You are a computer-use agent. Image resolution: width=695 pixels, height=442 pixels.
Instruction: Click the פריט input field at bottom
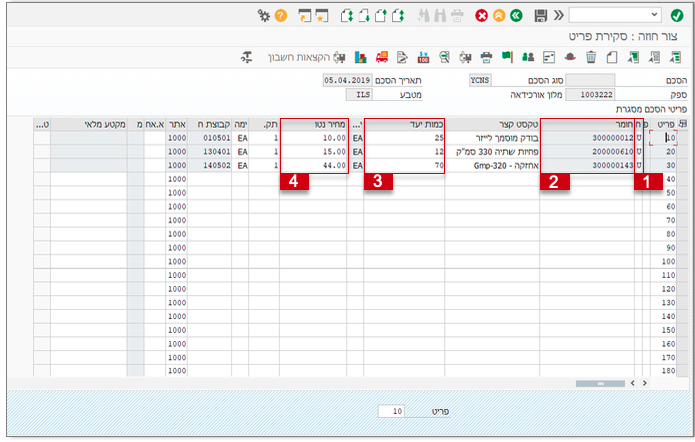(391, 411)
